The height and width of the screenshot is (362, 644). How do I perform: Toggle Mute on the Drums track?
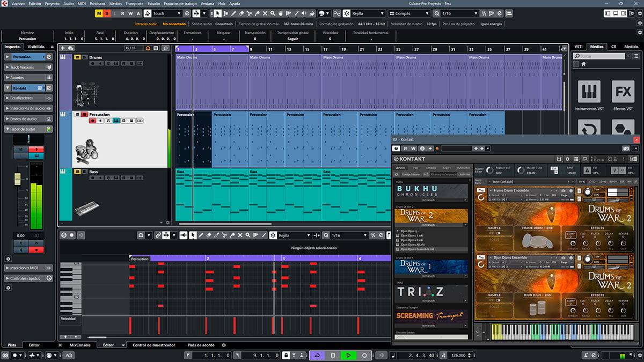coord(77,57)
